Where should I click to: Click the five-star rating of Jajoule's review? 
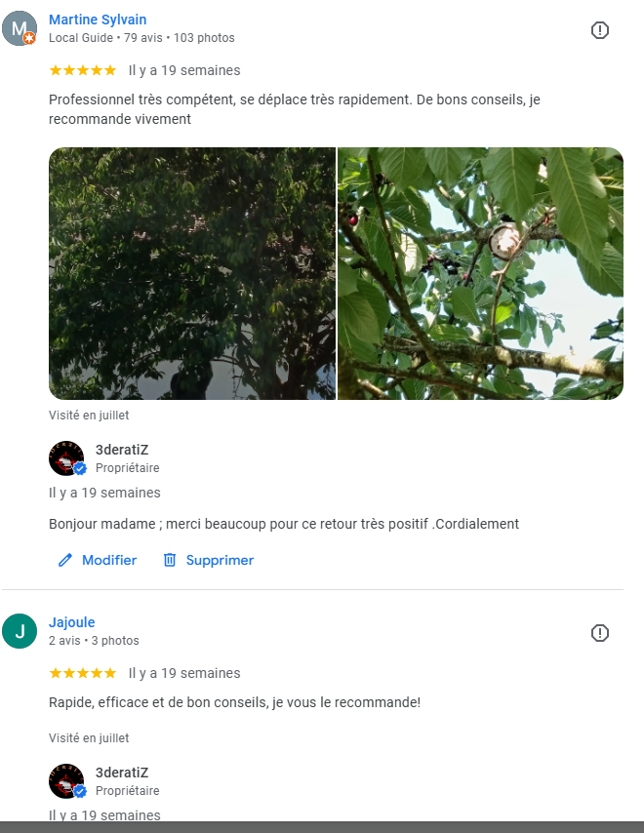pyautogui.click(x=82, y=673)
